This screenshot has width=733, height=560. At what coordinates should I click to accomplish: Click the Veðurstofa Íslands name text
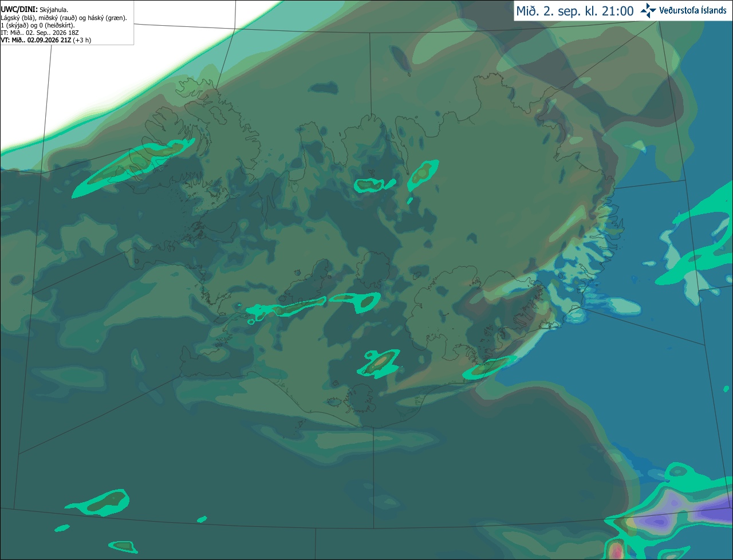pyautogui.click(x=693, y=10)
